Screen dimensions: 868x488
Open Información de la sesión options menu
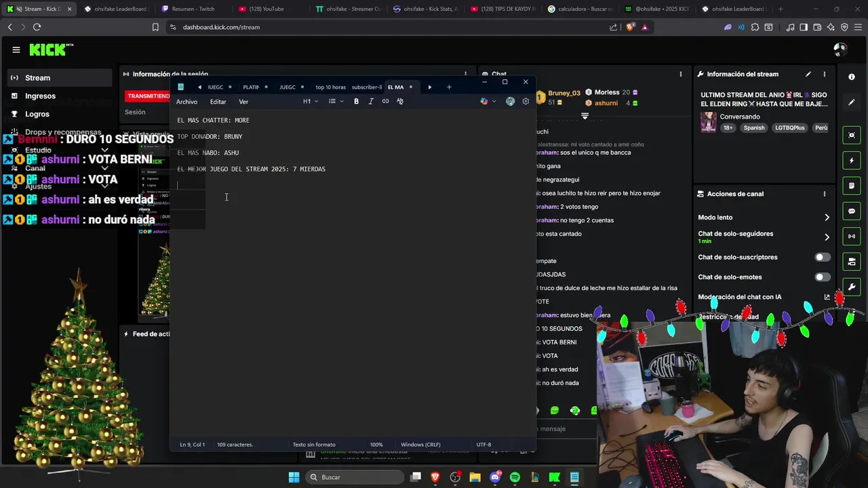[465, 74]
